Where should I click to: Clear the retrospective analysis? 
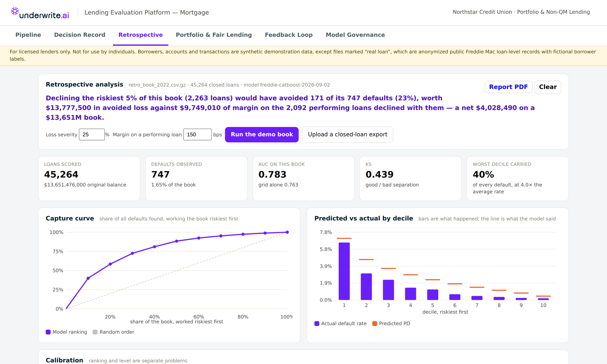[x=548, y=87]
